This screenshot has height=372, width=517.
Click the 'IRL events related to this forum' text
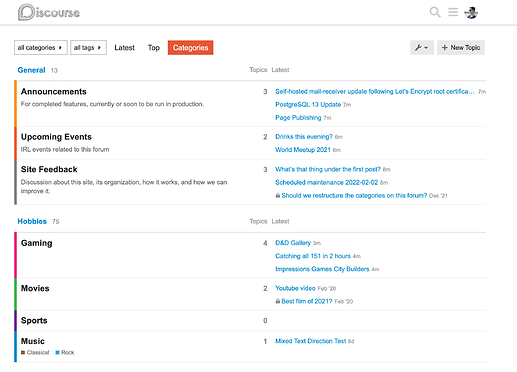point(65,149)
